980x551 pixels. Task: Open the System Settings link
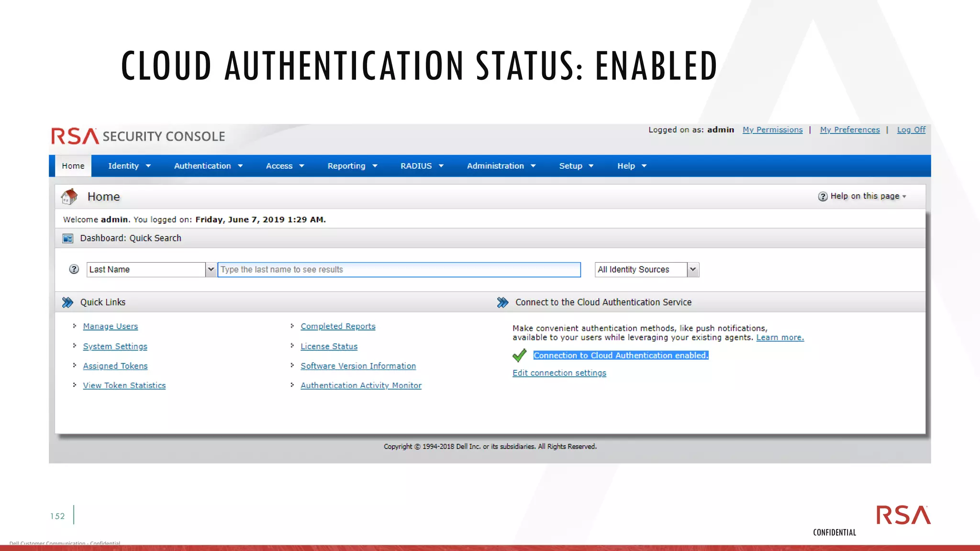[x=115, y=346]
